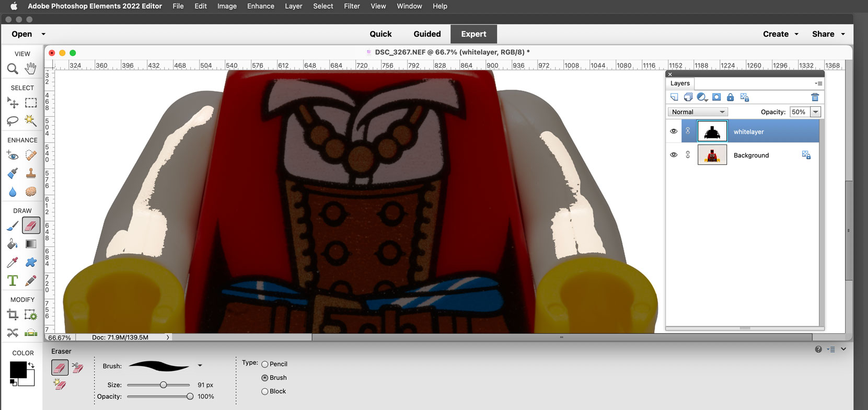Viewport: 868px width, 410px height.
Task: Select the Straighten tool
Action: tap(31, 333)
